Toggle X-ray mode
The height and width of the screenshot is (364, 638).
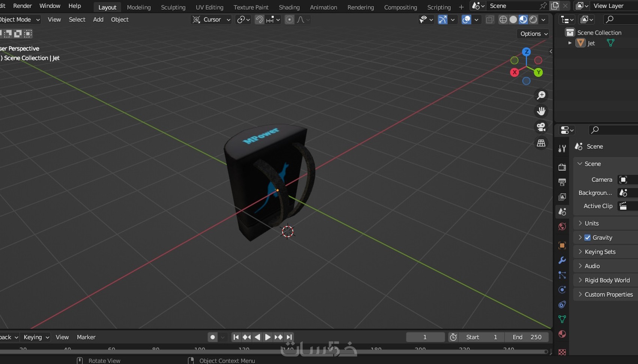[x=490, y=20]
